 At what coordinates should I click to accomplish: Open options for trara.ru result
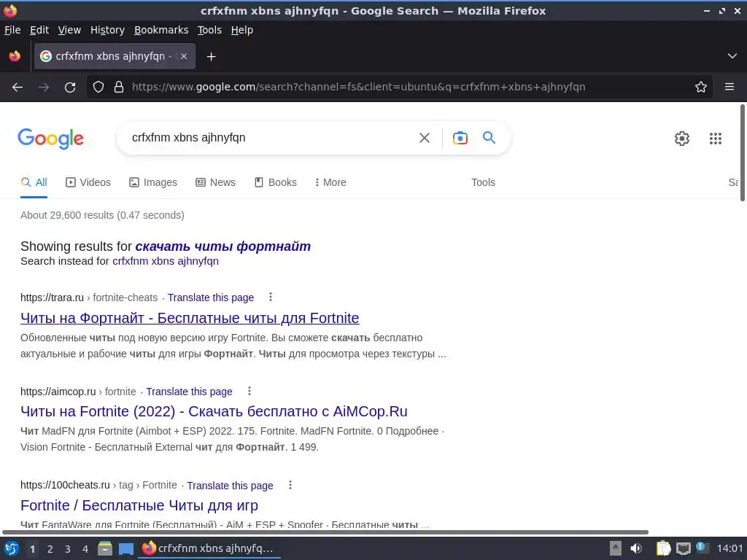point(271,297)
